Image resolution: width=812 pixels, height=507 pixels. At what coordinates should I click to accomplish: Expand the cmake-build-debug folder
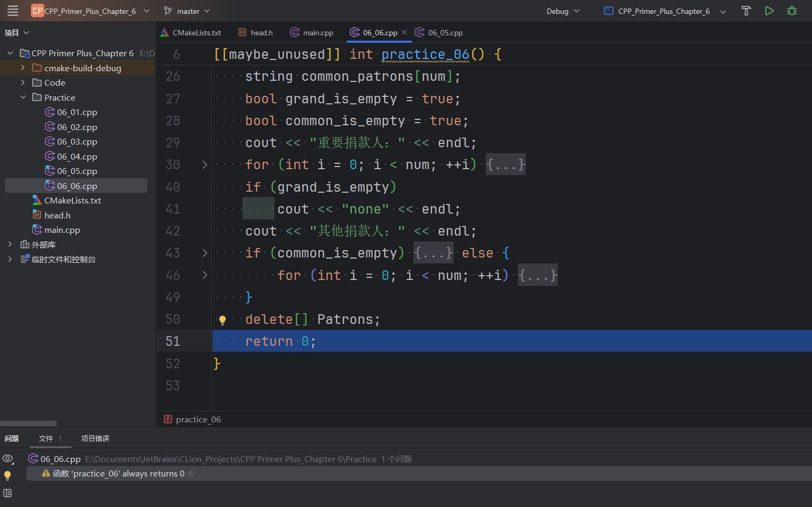click(23, 68)
